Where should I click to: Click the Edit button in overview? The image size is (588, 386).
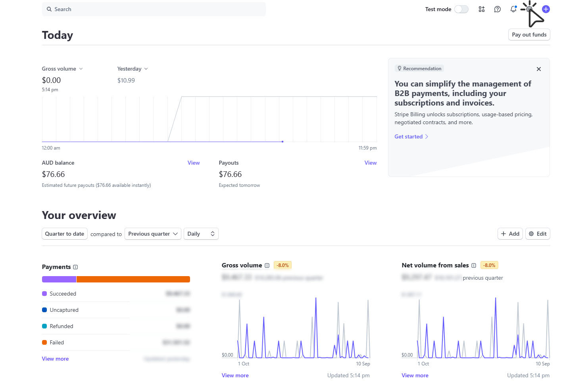[x=538, y=234]
